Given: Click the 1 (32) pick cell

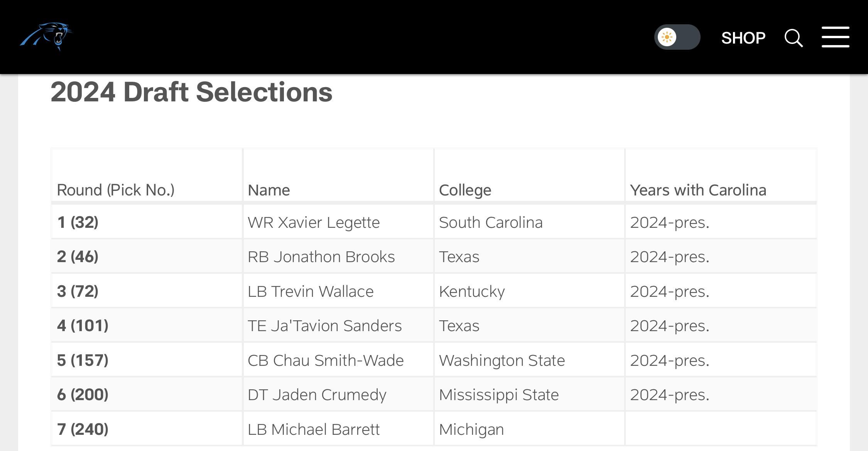Looking at the screenshot, I should tap(147, 222).
